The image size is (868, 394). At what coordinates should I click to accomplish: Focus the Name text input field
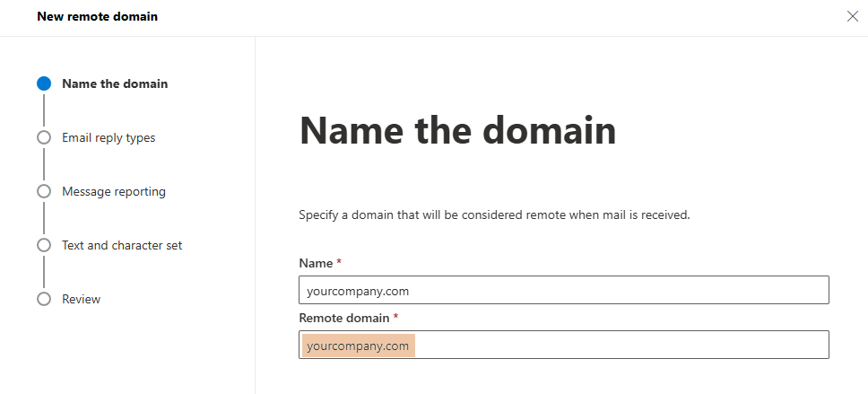click(563, 290)
